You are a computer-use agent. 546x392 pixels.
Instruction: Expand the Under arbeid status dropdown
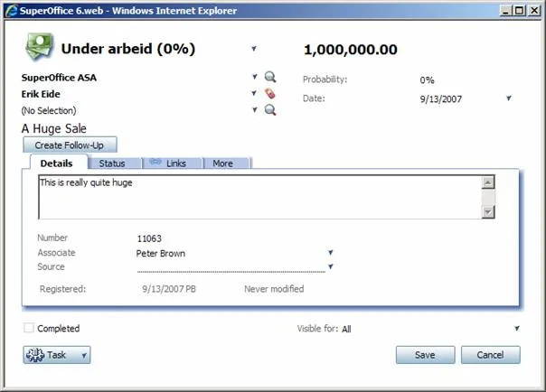[254, 48]
